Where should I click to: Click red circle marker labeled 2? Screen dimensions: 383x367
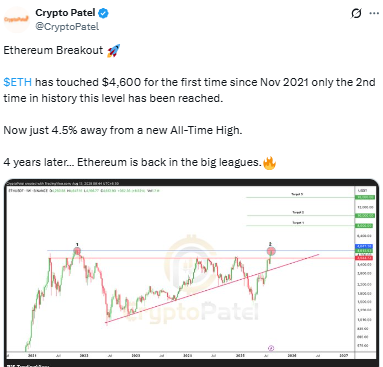coord(271,251)
